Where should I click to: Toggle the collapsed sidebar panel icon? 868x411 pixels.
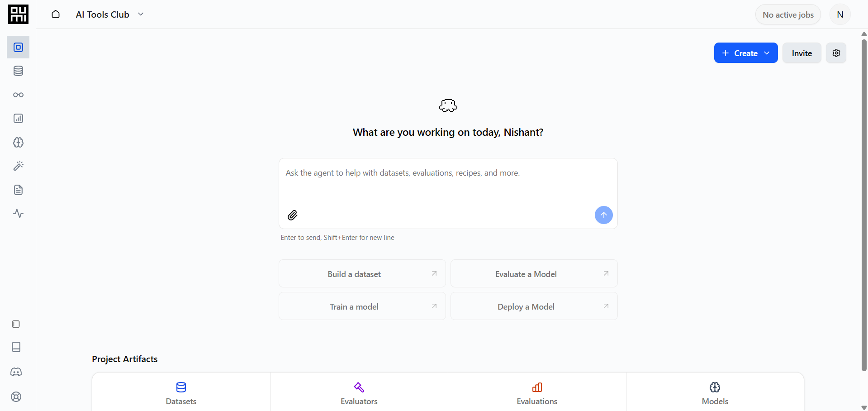[x=16, y=325]
